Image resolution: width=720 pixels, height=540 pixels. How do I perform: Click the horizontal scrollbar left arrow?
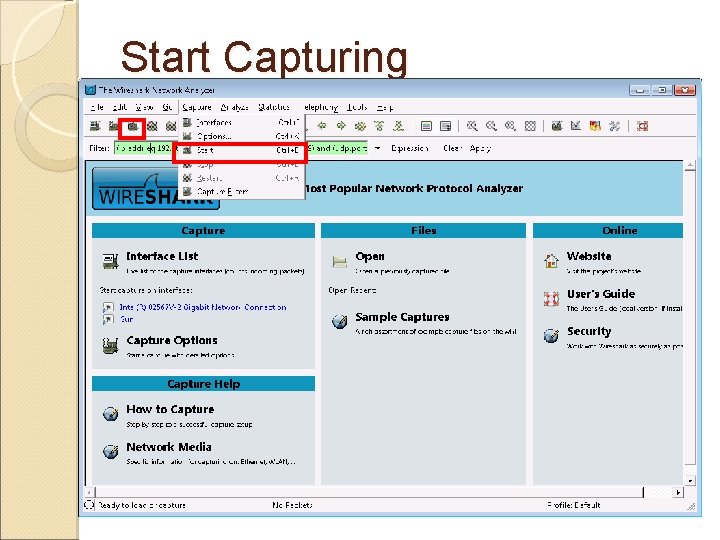tap(90, 492)
